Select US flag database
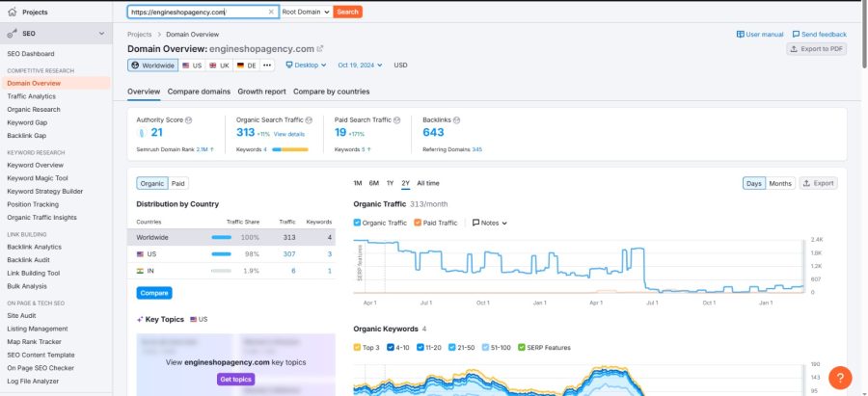Screen dimensions: 868x396 pos(192,66)
